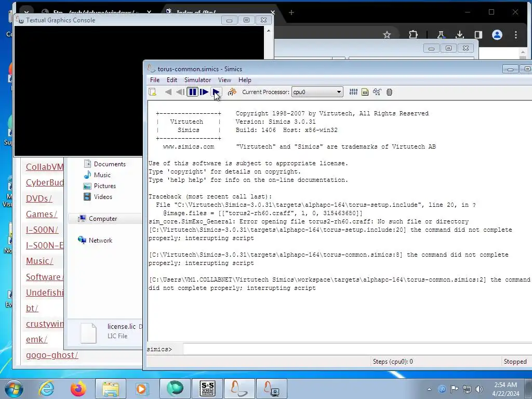Switch to Simics console taskbar button

[x=272, y=389]
